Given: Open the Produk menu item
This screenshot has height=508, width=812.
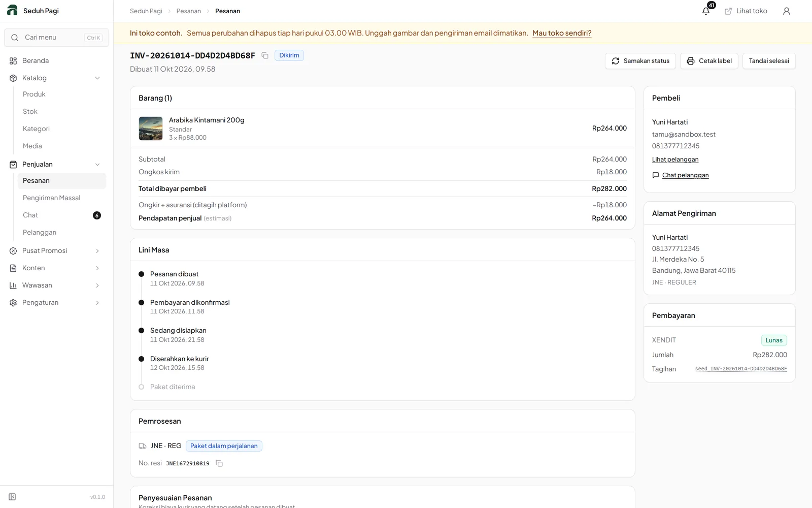Looking at the screenshot, I should [x=62, y=94].
